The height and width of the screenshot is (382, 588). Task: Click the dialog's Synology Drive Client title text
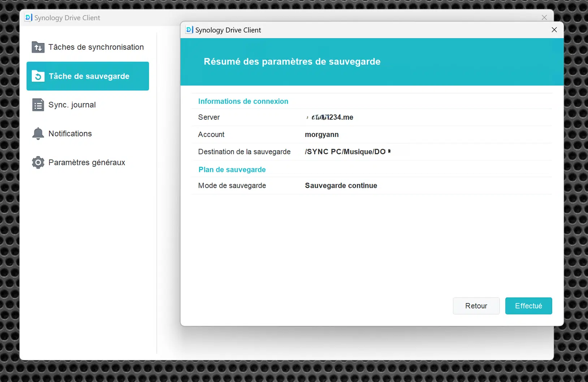228,30
